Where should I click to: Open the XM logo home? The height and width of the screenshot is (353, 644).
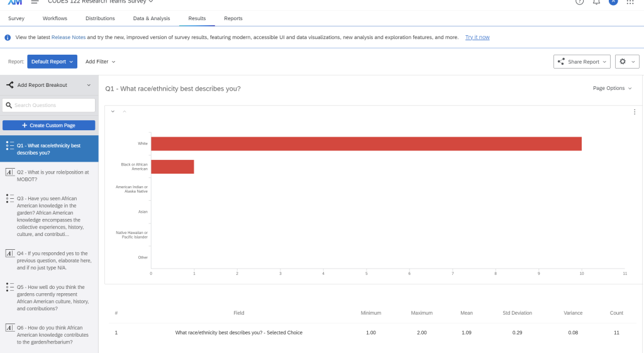point(15,2)
